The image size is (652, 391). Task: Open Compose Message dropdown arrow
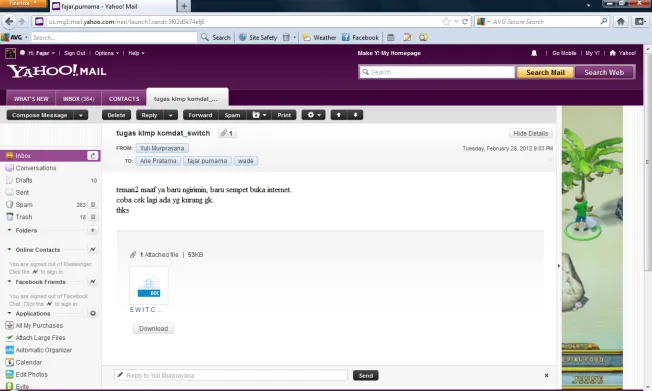tap(81, 115)
